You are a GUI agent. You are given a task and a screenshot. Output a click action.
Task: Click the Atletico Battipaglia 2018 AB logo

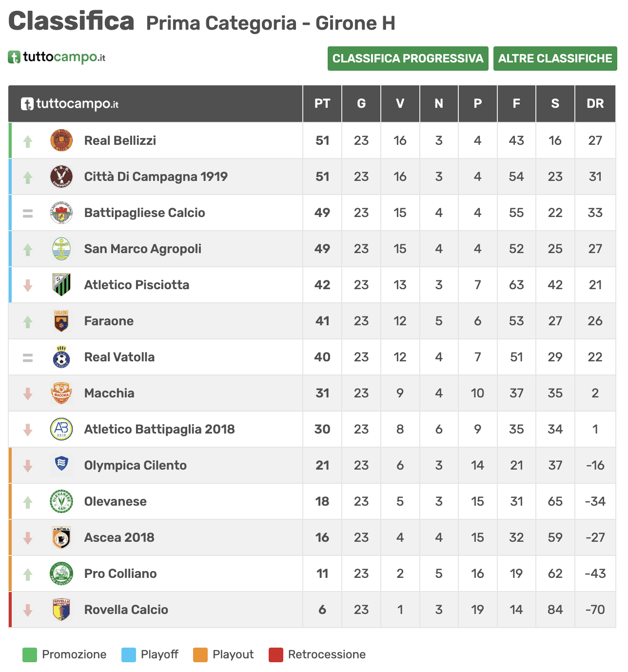[61, 429]
